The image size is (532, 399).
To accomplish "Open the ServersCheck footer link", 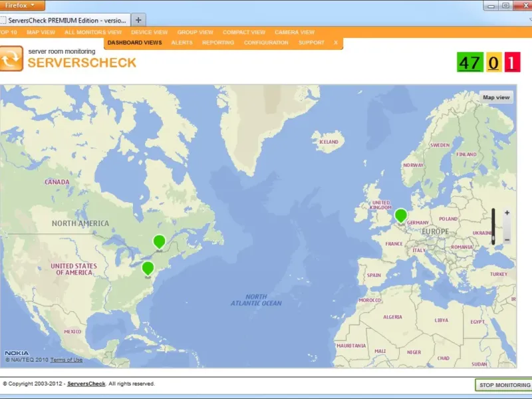I will tap(86, 384).
